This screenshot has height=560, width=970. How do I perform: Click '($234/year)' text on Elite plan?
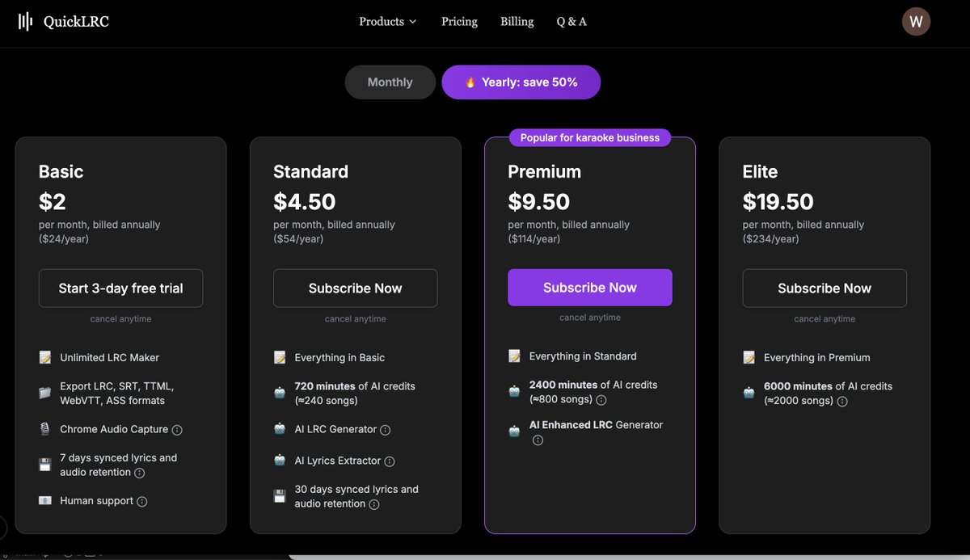tap(771, 238)
